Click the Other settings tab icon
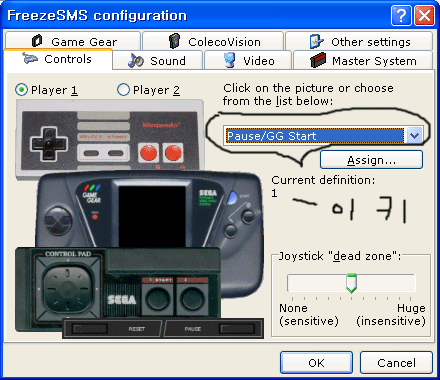440x380 pixels. pos(316,41)
